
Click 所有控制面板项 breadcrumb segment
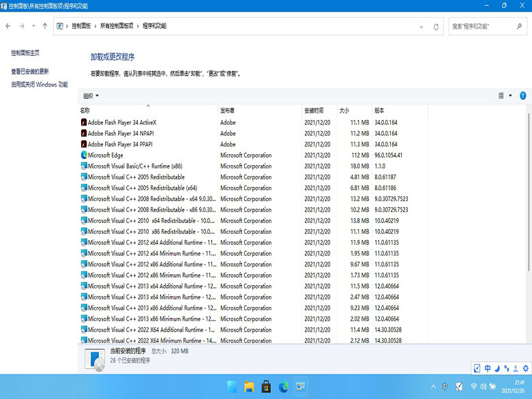117,26
